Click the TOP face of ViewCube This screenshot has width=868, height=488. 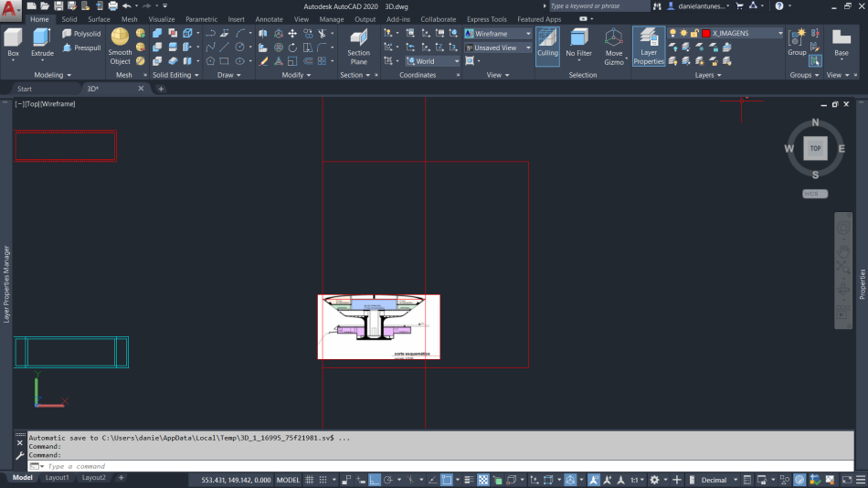(815, 148)
